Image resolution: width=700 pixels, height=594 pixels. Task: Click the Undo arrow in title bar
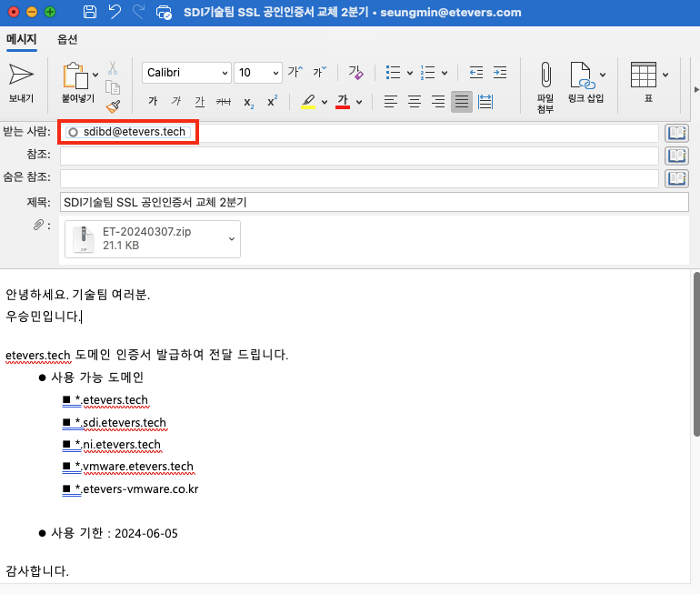click(x=115, y=12)
